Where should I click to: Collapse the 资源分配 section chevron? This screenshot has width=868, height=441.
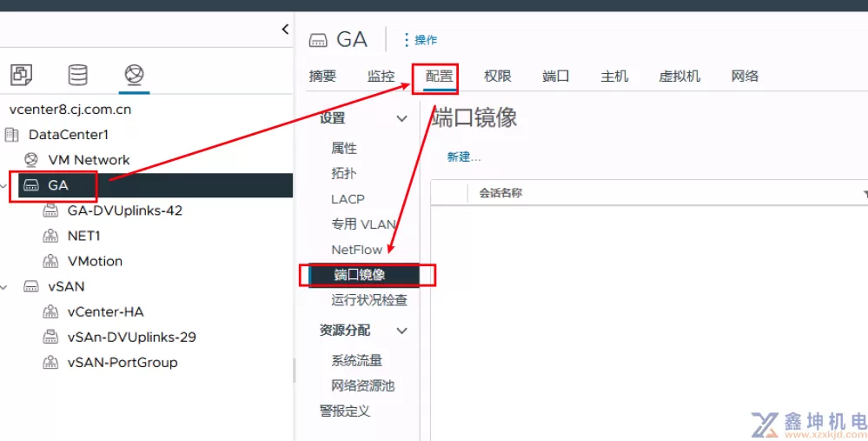(x=402, y=331)
